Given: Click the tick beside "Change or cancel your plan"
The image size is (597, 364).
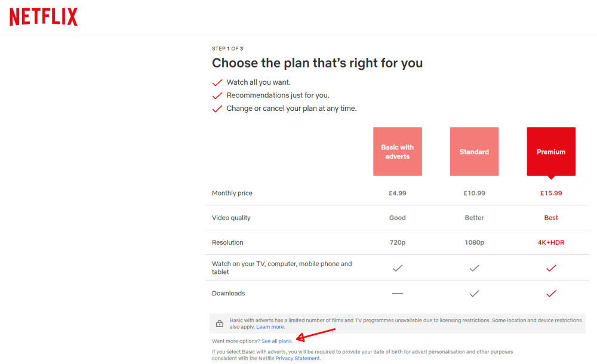Looking at the screenshot, I should click(217, 108).
